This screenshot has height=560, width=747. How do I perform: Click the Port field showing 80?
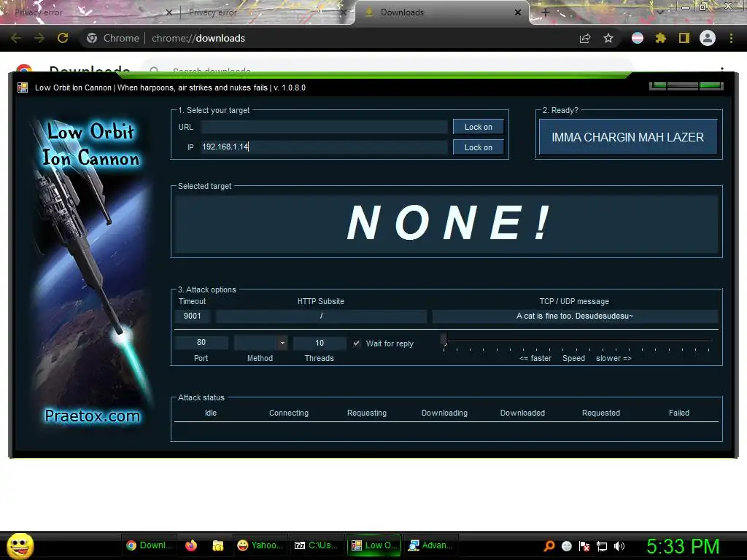tap(201, 343)
